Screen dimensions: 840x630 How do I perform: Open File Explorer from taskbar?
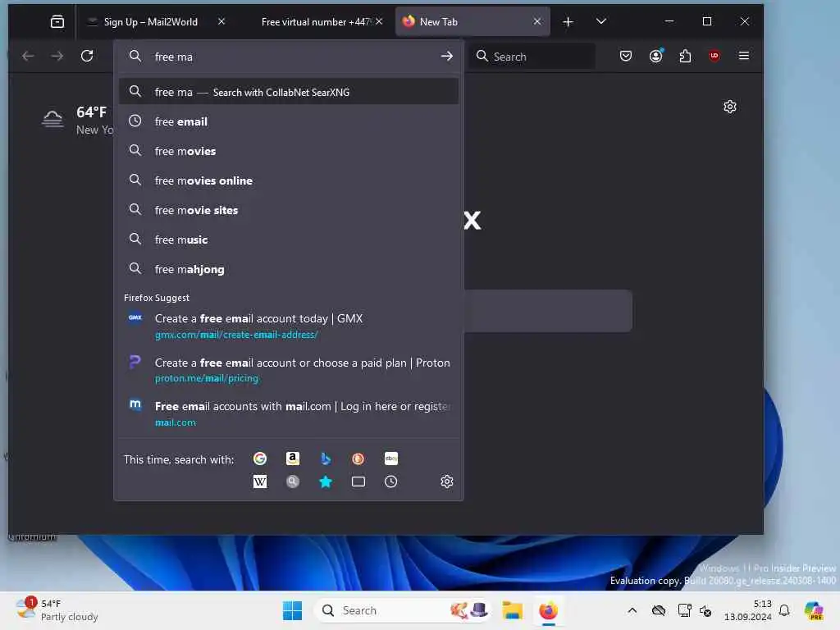tap(512, 610)
